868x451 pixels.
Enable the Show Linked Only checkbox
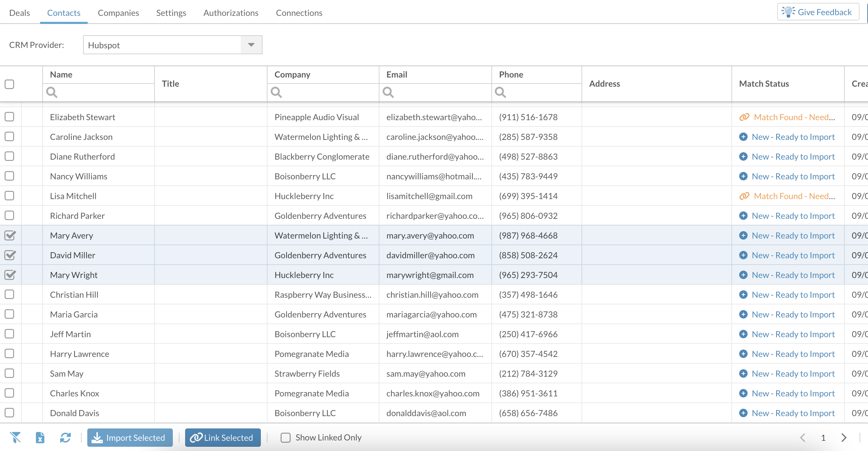[285, 438]
